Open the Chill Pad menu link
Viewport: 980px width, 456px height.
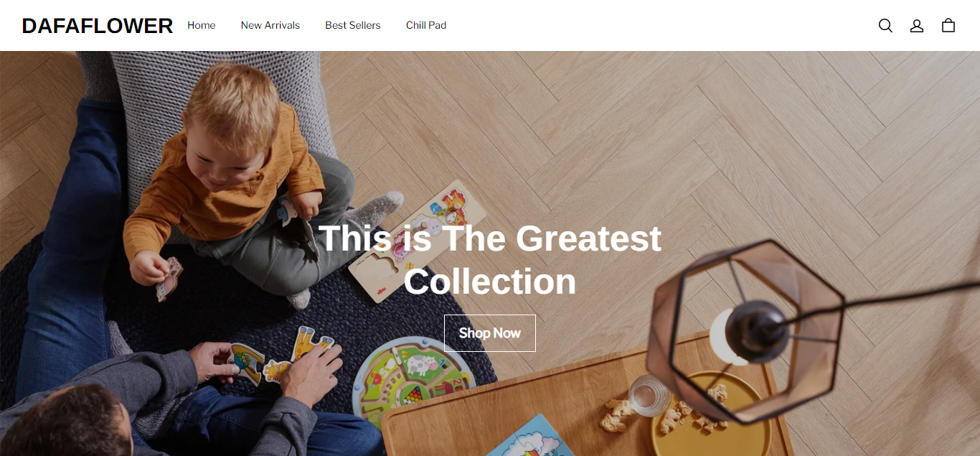[x=426, y=25]
